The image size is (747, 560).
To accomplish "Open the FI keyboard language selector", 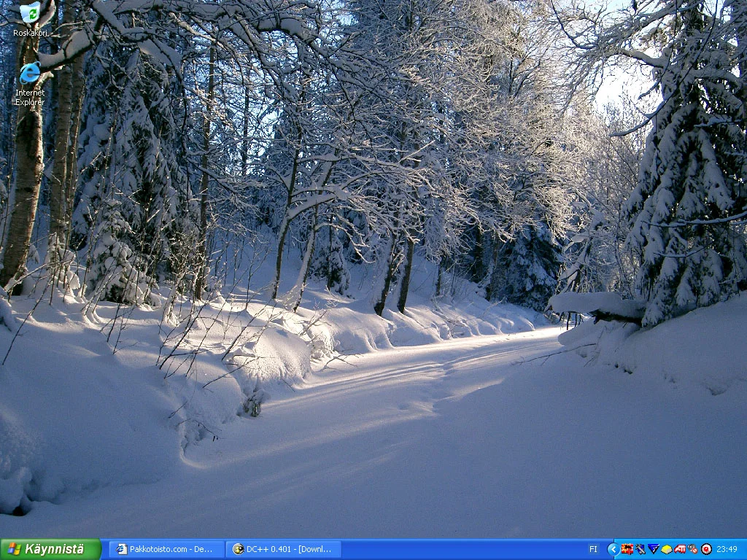I will 593,549.
